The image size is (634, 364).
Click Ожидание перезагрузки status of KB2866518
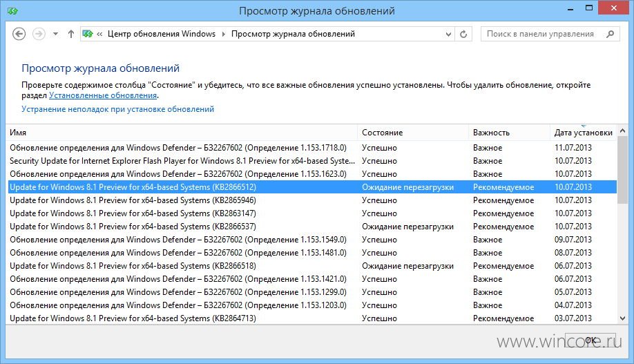[x=407, y=266]
